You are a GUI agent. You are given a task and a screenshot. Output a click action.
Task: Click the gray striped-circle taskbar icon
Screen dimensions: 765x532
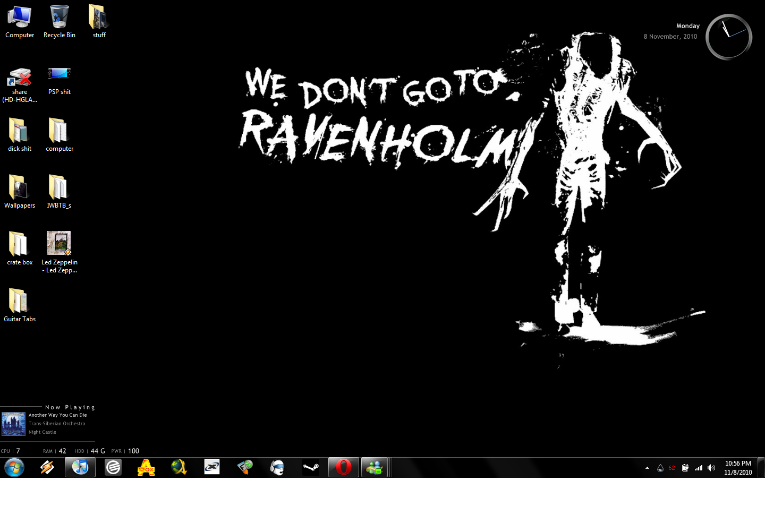pyautogui.click(x=113, y=467)
